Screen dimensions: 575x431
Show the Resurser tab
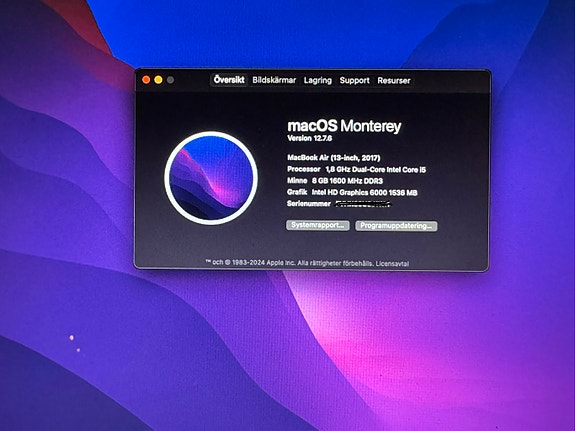tap(394, 80)
